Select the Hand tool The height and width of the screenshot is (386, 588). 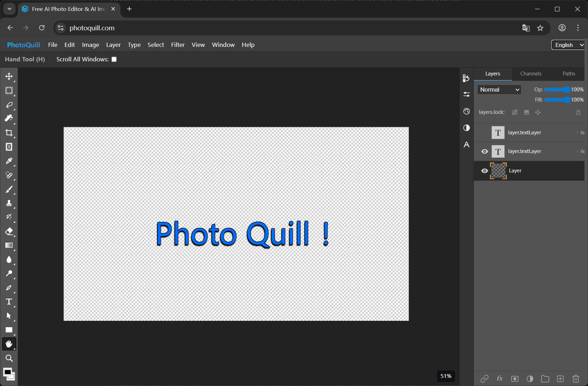tap(9, 344)
